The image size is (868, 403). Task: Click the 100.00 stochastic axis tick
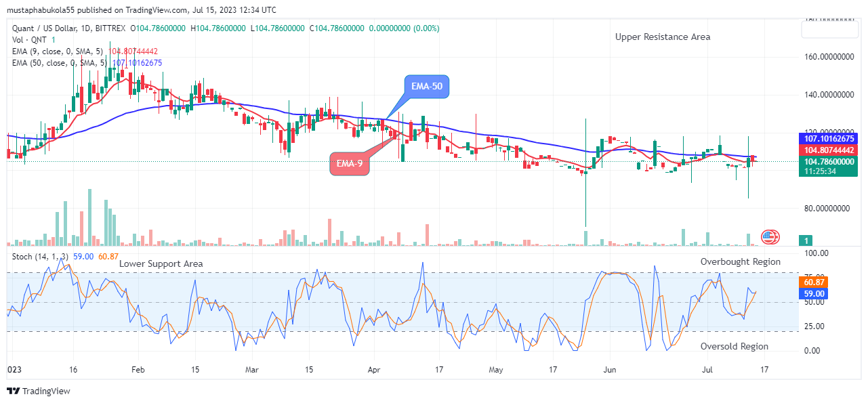816,253
